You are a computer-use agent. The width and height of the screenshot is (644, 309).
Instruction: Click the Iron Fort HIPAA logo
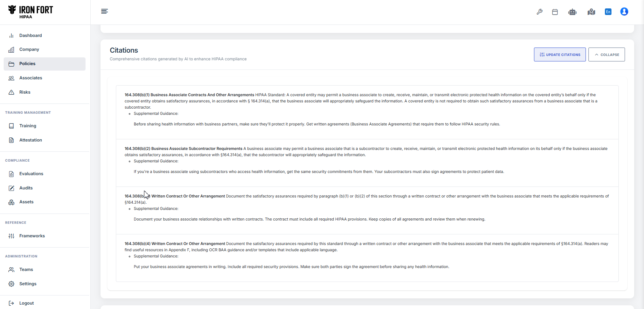(31, 12)
